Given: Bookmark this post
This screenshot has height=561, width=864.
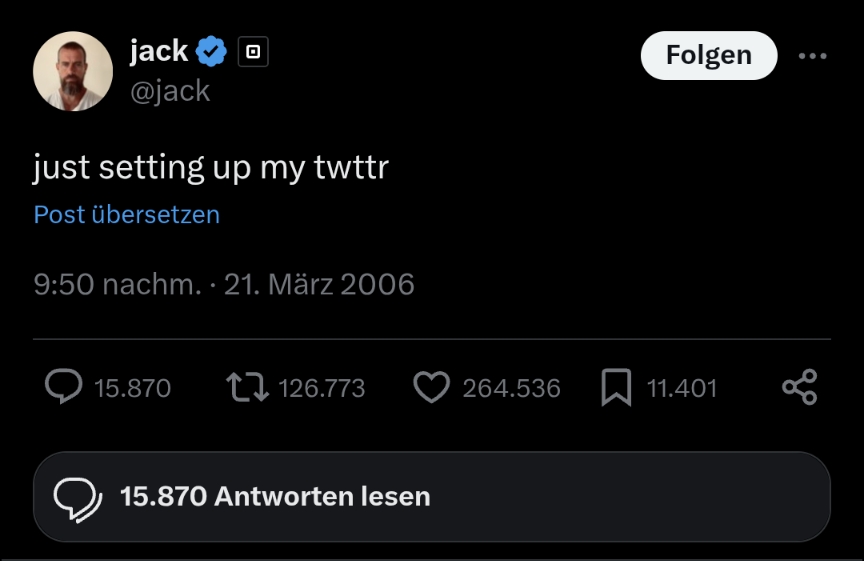Looking at the screenshot, I should [x=616, y=388].
